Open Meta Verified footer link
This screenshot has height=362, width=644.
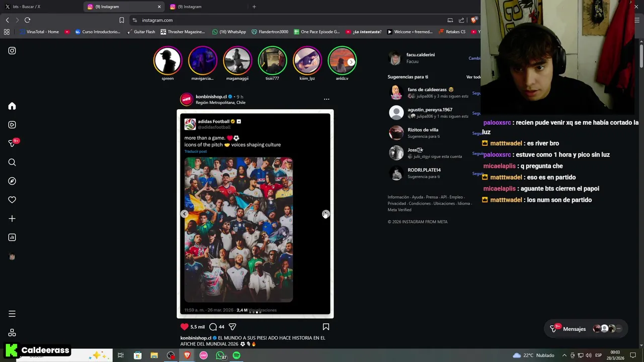click(x=399, y=210)
